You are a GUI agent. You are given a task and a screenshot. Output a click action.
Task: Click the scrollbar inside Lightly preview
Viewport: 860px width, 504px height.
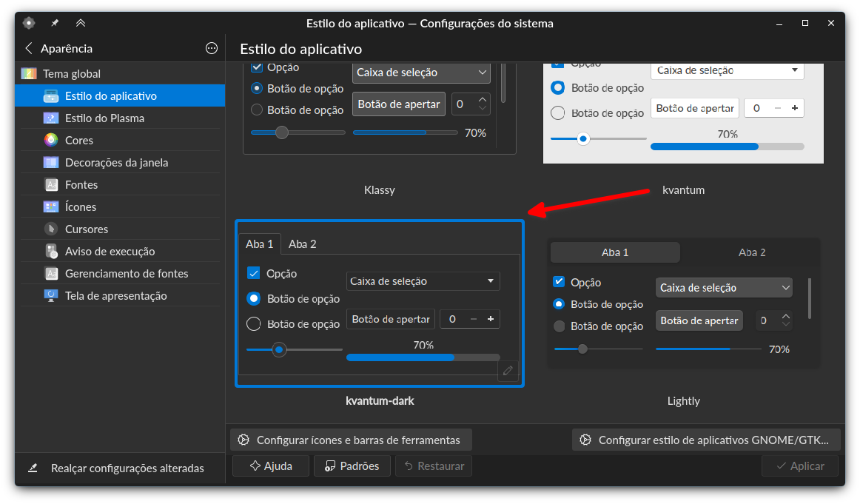810,298
